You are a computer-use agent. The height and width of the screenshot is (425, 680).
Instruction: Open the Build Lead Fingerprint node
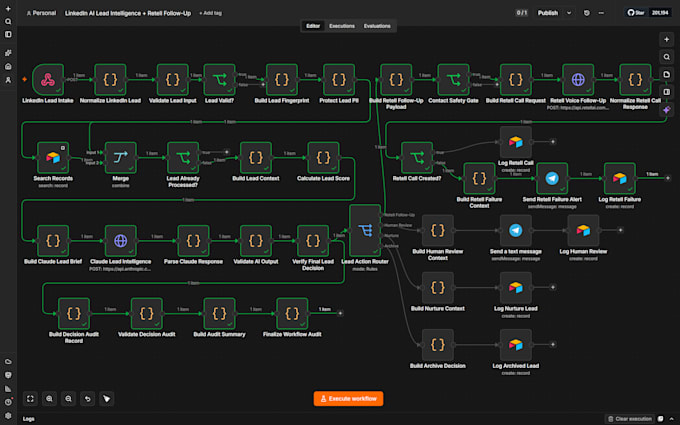[282, 80]
